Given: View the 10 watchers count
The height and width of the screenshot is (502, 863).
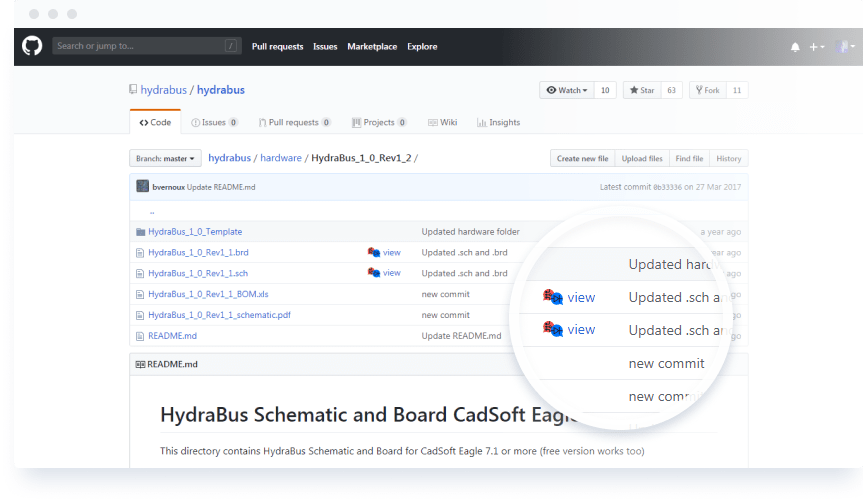Looking at the screenshot, I should (x=605, y=90).
